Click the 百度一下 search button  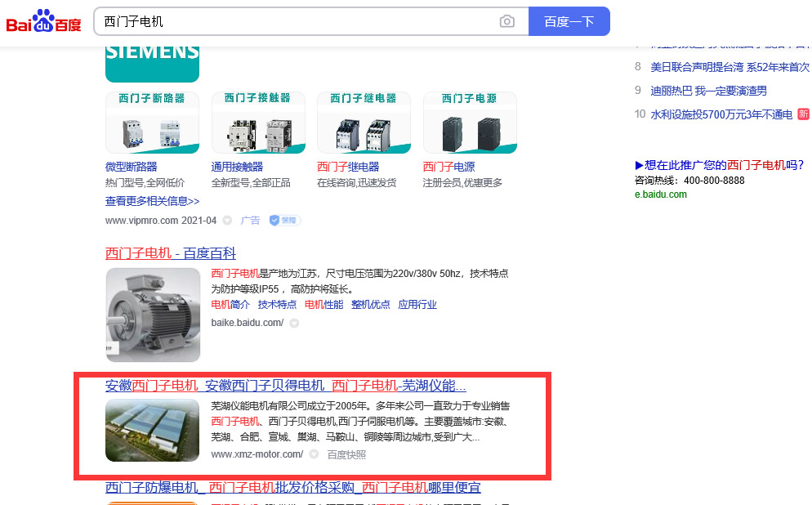pyautogui.click(x=569, y=22)
